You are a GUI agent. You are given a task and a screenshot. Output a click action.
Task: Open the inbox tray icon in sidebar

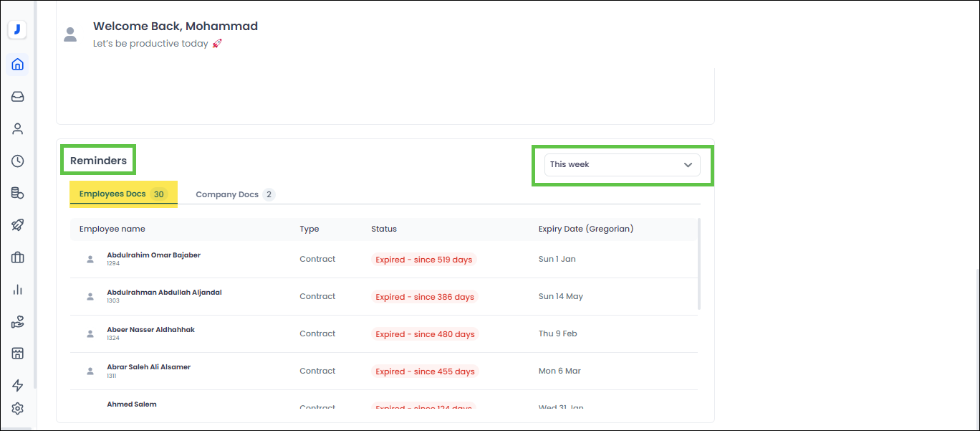[18, 97]
